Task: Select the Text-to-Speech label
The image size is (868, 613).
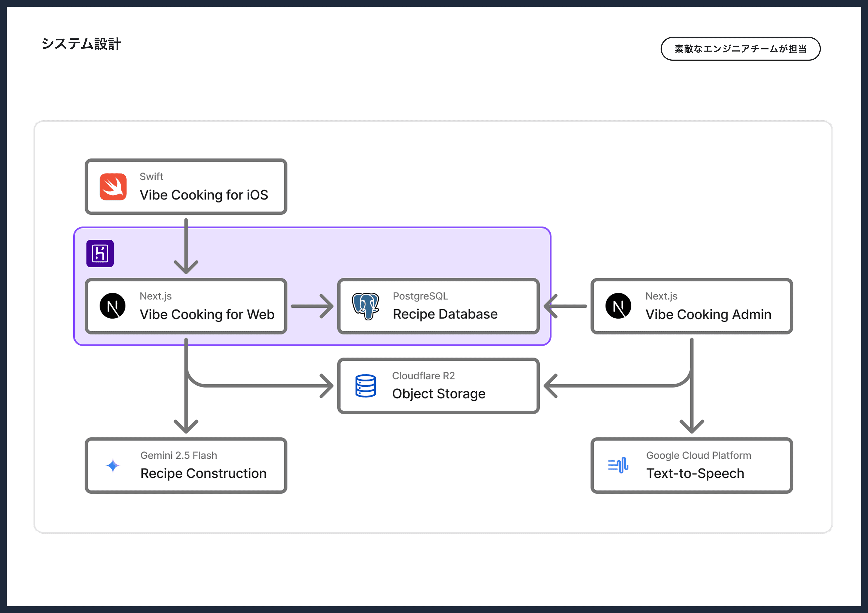Action: click(695, 473)
